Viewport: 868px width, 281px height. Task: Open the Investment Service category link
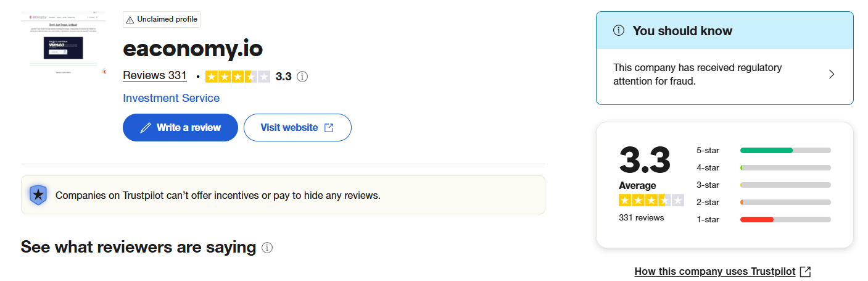[172, 98]
